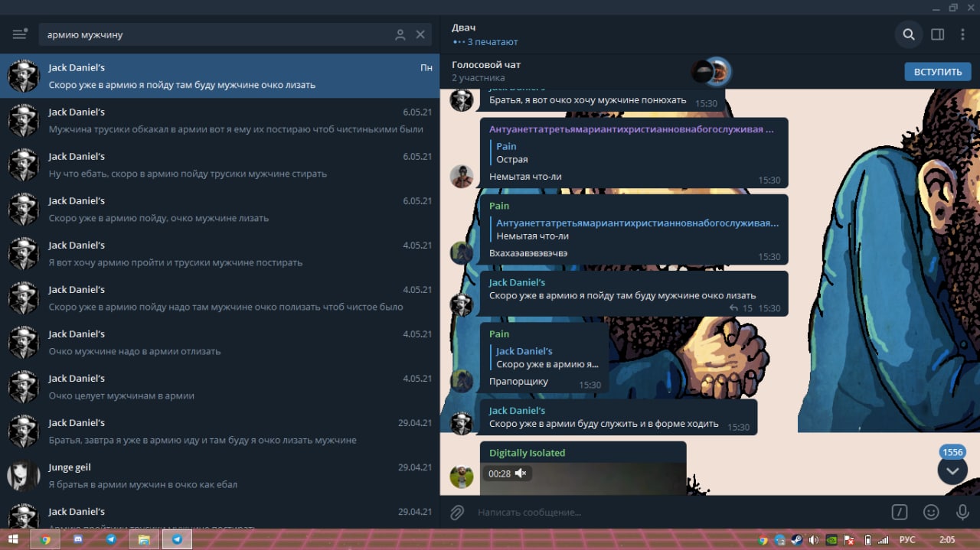The height and width of the screenshot is (550, 980).
Task: Click the 1556 unread counter badge
Action: coord(952,452)
